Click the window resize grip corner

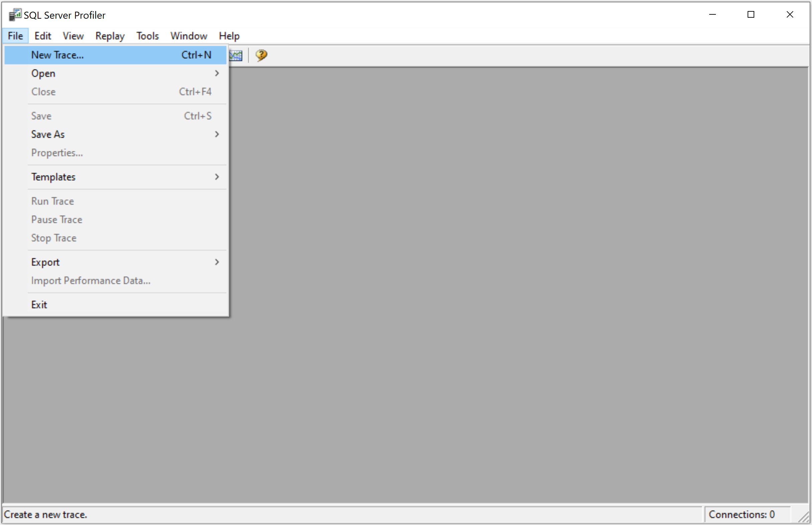pos(804,518)
